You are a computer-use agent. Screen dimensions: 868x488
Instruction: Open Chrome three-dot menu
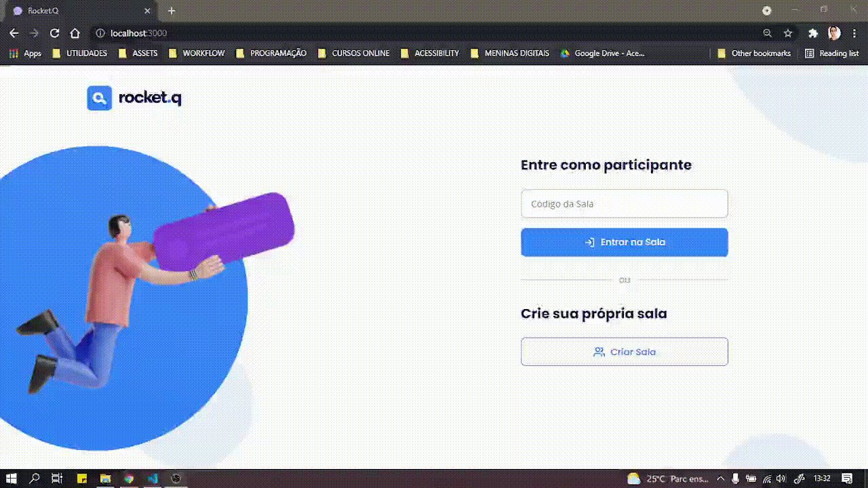854,33
